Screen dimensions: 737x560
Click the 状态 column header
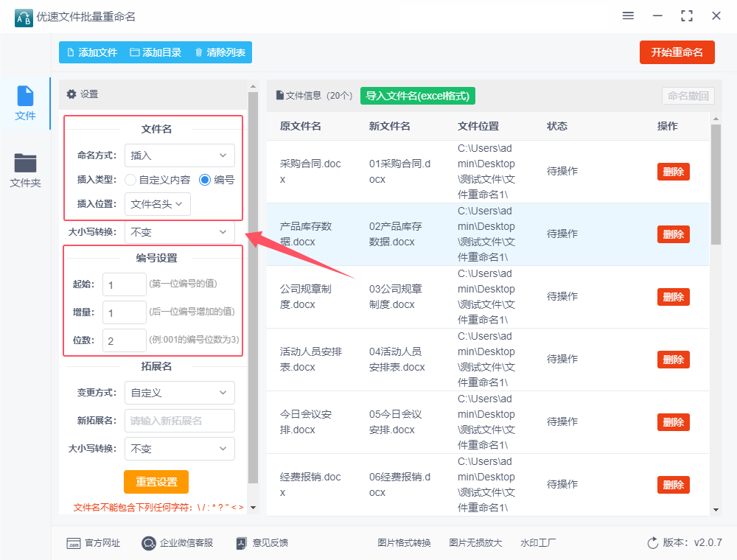(557, 126)
